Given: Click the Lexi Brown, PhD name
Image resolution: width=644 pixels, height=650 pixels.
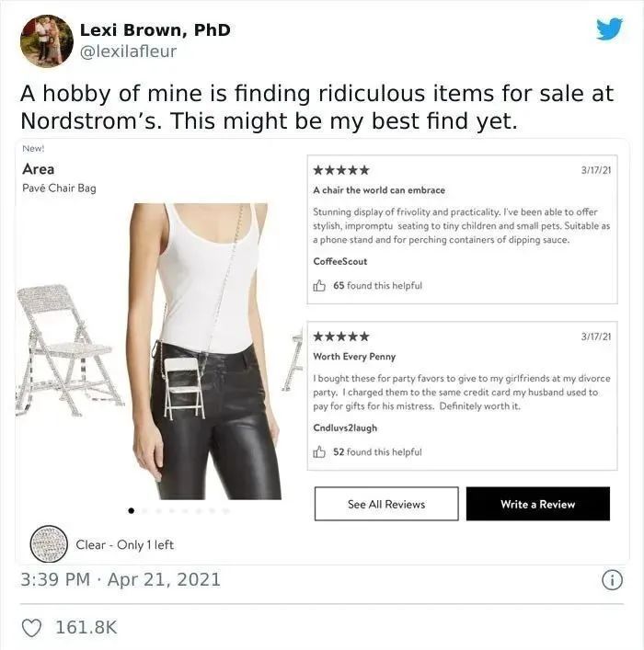Looking at the screenshot, I should 155,29.
